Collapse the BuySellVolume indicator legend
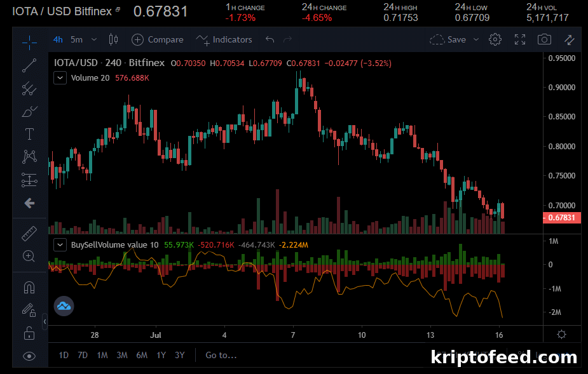The image size is (588, 374). pyautogui.click(x=60, y=245)
